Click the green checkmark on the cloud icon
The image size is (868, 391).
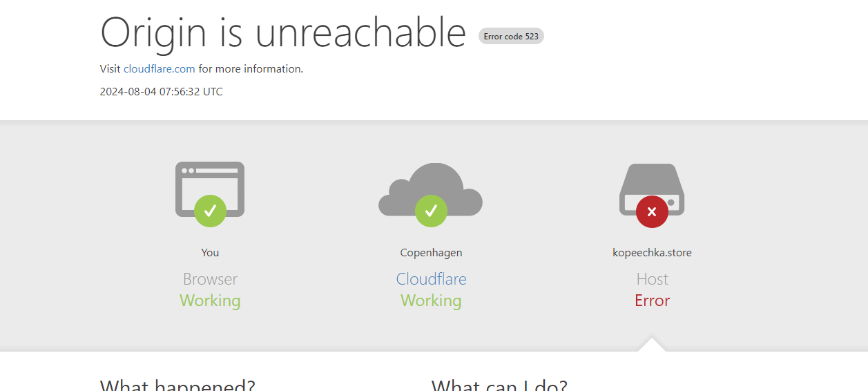(431, 211)
